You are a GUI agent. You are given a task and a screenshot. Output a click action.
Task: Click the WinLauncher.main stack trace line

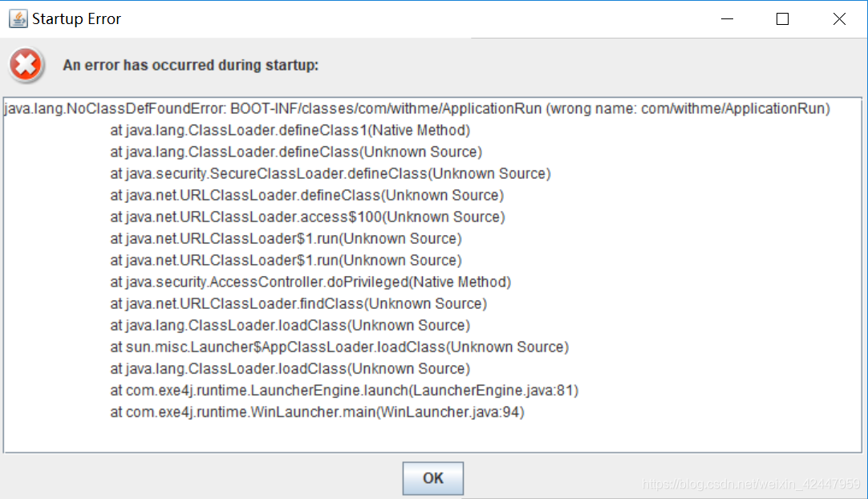pyautogui.click(x=316, y=412)
